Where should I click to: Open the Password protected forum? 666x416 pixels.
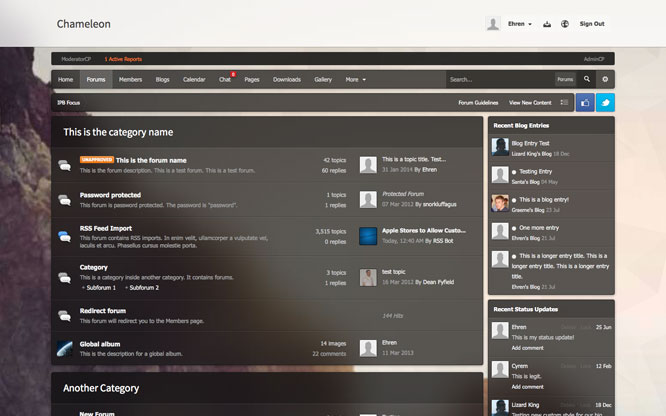pos(110,195)
